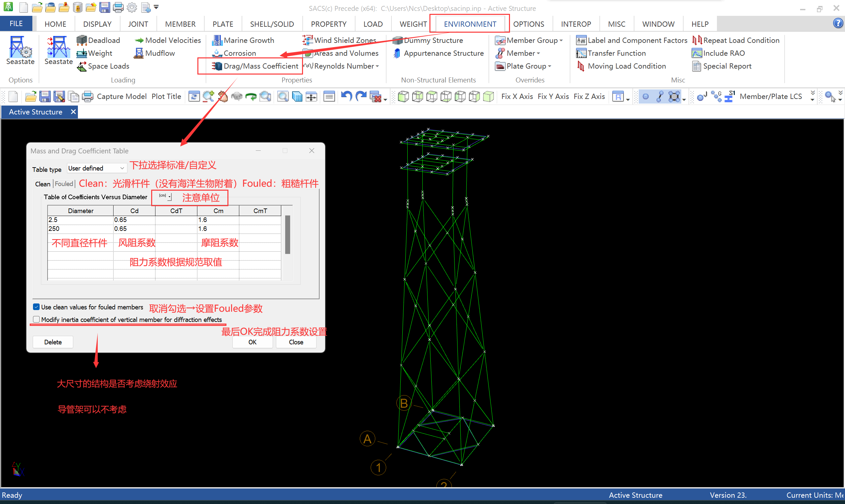Expand the Table type dropdown
Image resolution: width=845 pixels, height=504 pixels.
tap(122, 169)
